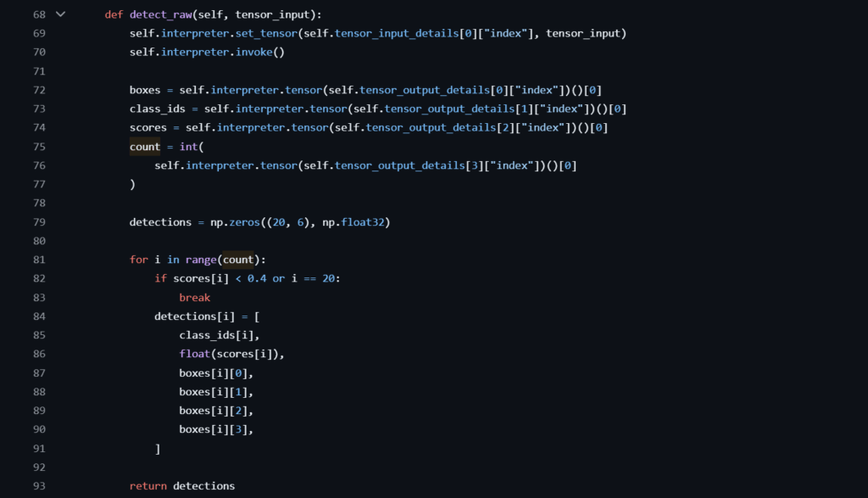Click the return keyword on line 93
868x498 pixels.
(147, 486)
